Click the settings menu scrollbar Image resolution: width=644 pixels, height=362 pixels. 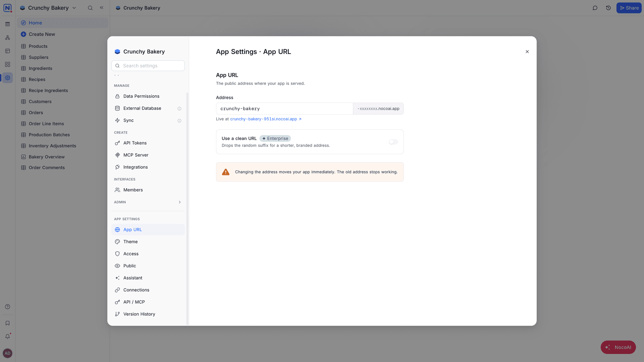[187, 208]
